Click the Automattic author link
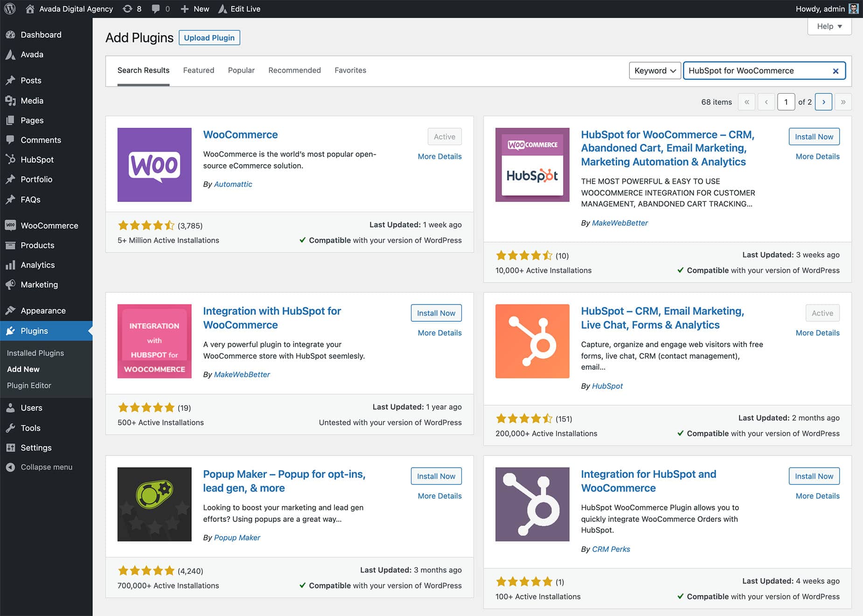This screenshot has height=616, width=863. coord(233,184)
